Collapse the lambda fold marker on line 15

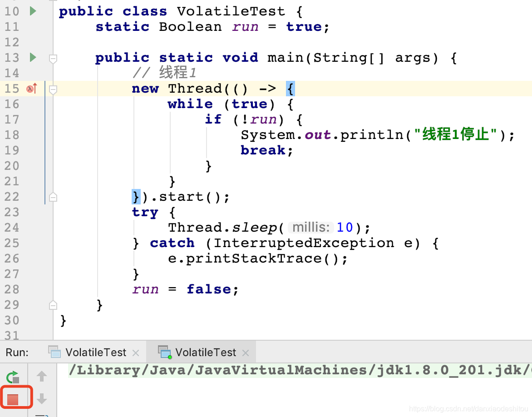click(x=53, y=89)
